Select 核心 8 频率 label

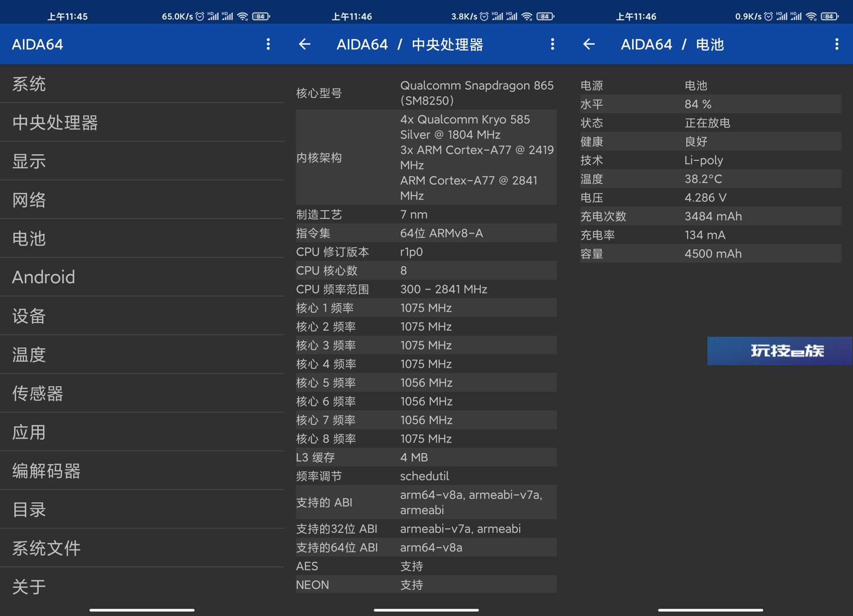(x=325, y=439)
